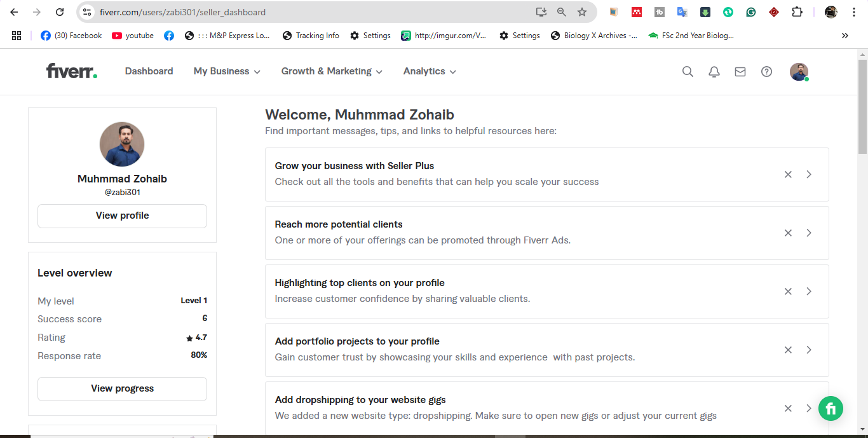
Task: Expand the My Business dropdown
Action: pyautogui.click(x=227, y=71)
